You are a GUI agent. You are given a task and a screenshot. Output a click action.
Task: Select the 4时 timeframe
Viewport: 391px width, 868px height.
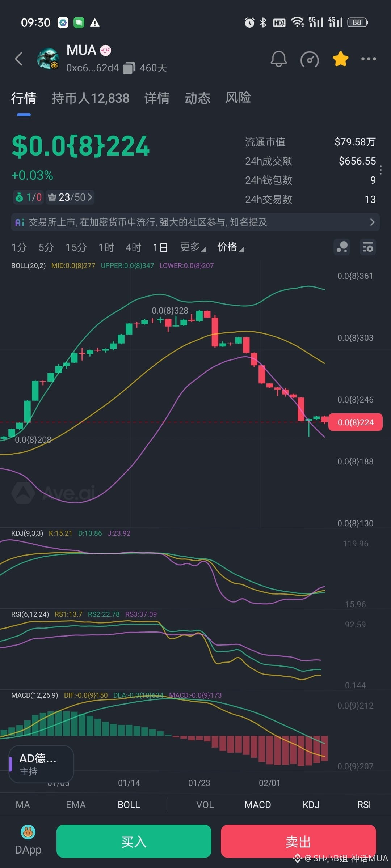[133, 247]
